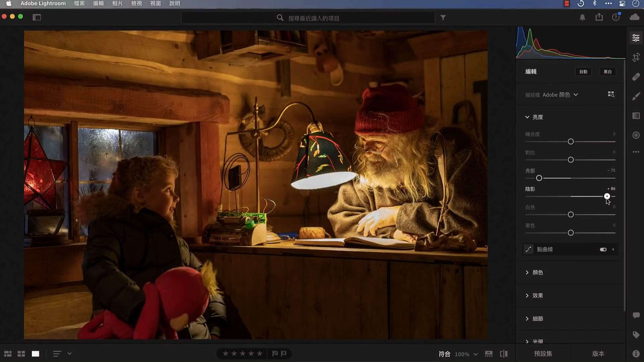Toggle the left sidebar panel
Viewport: 644px width, 362px height.
(x=37, y=17)
